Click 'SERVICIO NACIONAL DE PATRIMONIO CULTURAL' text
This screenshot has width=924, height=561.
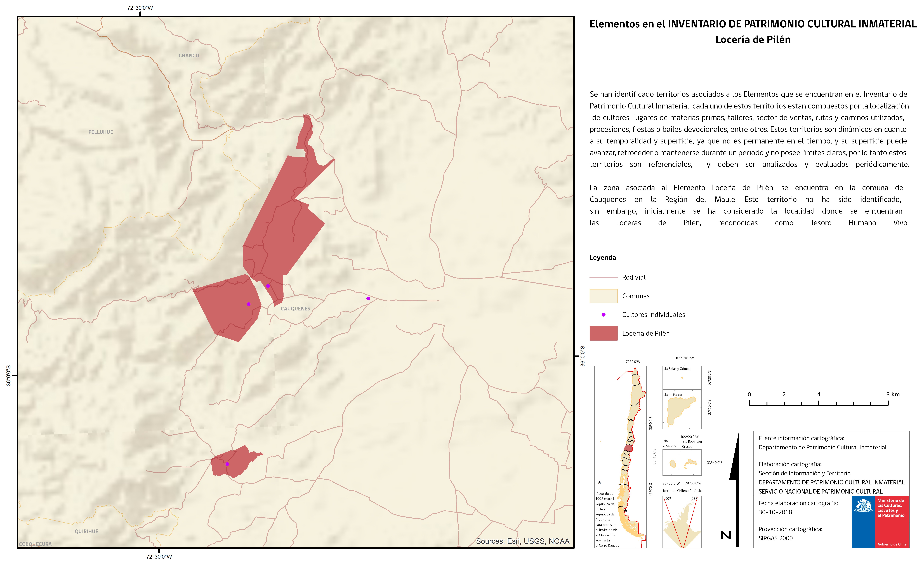[x=821, y=492]
